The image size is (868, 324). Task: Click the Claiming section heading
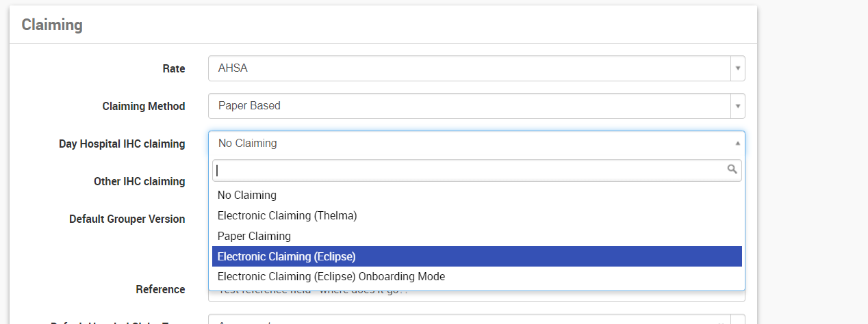tap(52, 25)
